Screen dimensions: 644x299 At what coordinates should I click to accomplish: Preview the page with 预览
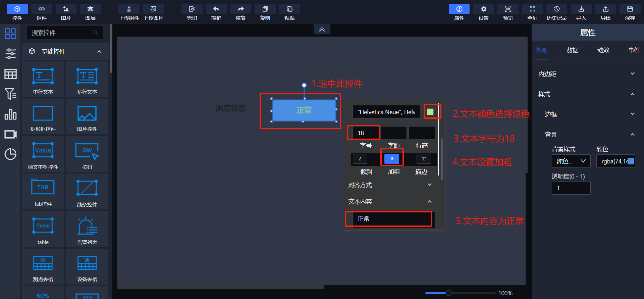(x=508, y=12)
